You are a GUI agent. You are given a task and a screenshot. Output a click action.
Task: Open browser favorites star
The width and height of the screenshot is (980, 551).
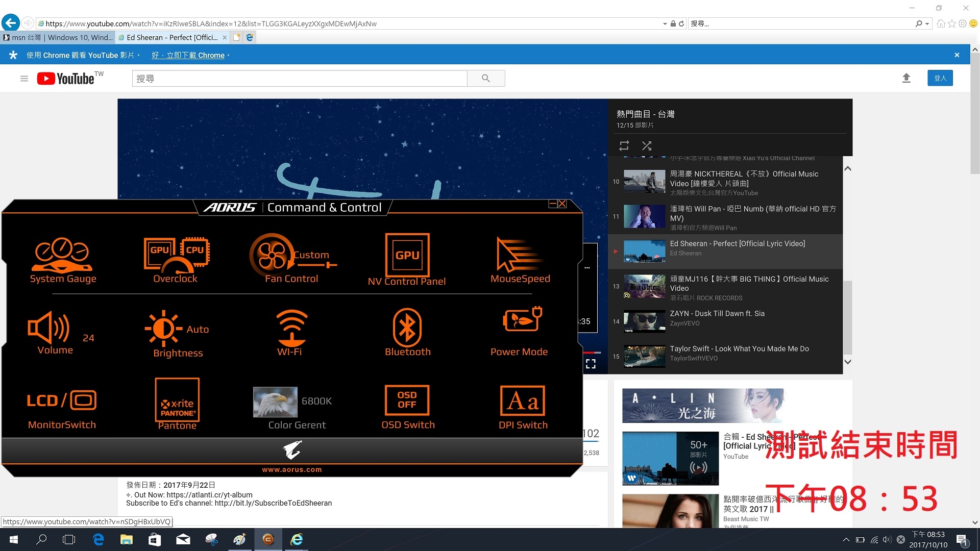[x=952, y=23]
